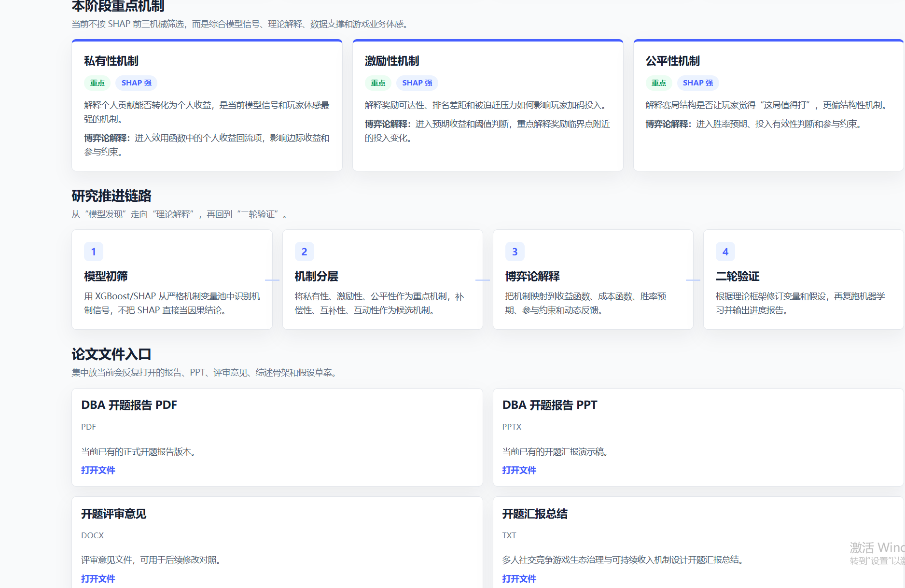Click the 机制分层 step heading
Image resolution: width=905 pixels, height=588 pixels.
point(316,276)
